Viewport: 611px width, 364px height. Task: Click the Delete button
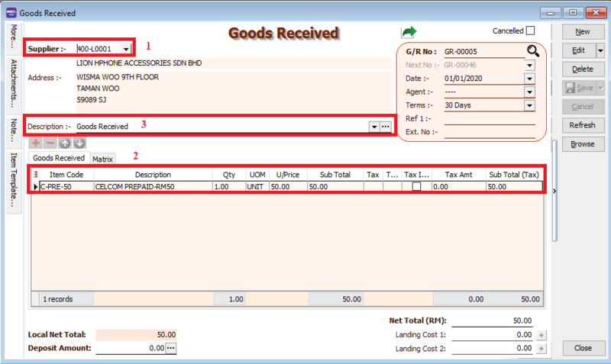click(x=583, y=69)
